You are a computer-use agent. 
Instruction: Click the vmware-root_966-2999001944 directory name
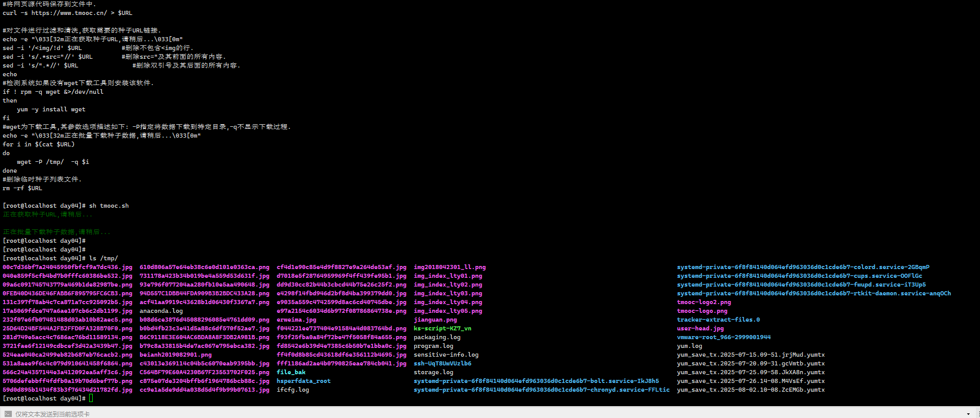(724, 337)
